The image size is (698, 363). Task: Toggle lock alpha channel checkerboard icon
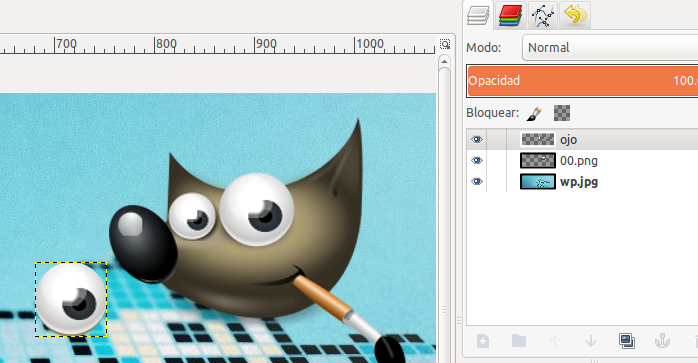click(562, 113)
